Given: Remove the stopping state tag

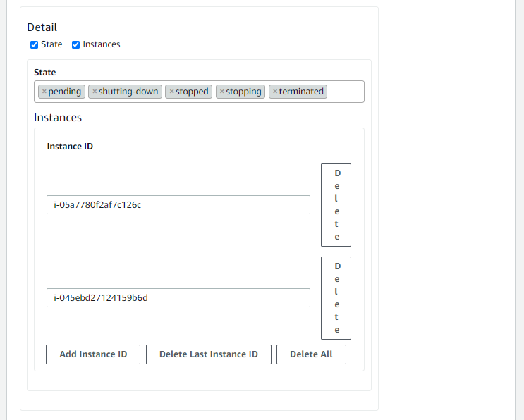Looking at the screenshot, I should click(222, 92).
